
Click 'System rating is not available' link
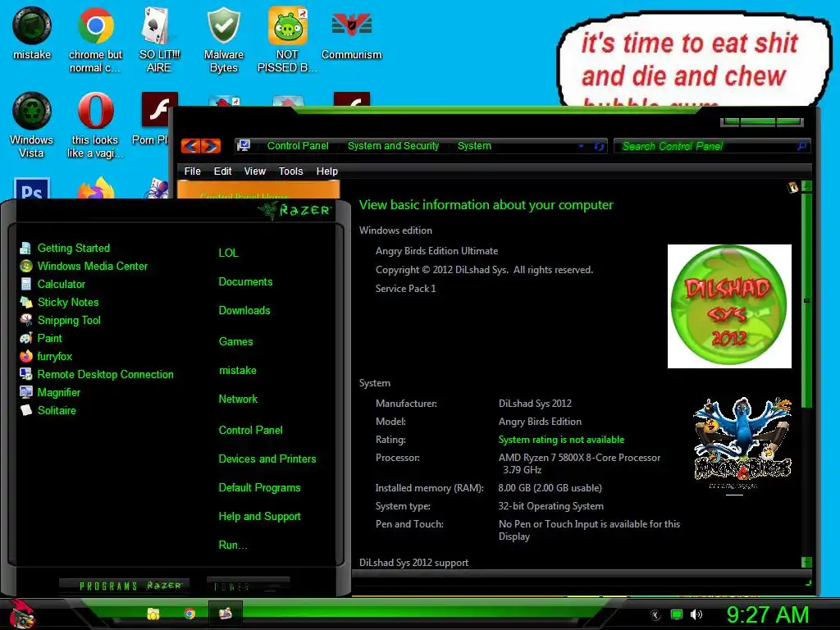561,440
